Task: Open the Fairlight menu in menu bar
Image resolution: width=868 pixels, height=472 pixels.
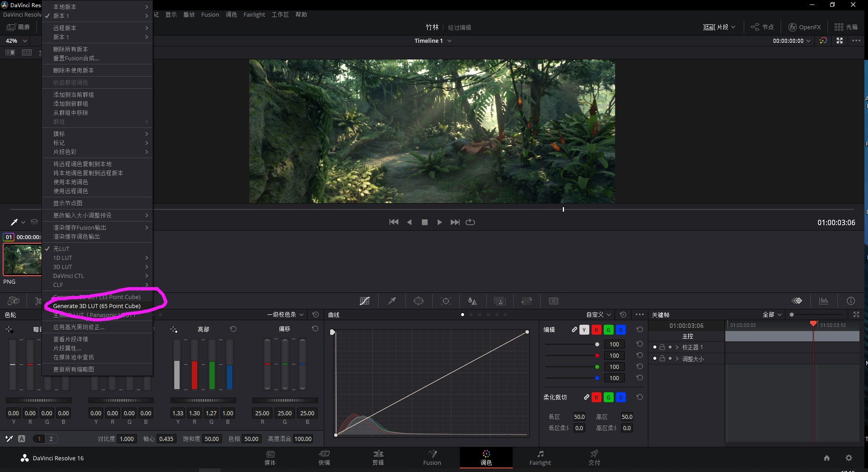Action: pyautogui.click(x=254, y=14)
